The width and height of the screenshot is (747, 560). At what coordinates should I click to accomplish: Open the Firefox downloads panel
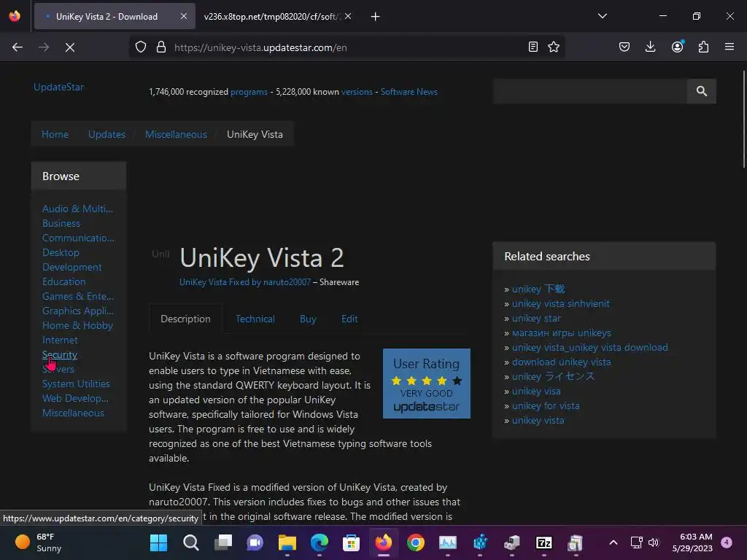650,47
